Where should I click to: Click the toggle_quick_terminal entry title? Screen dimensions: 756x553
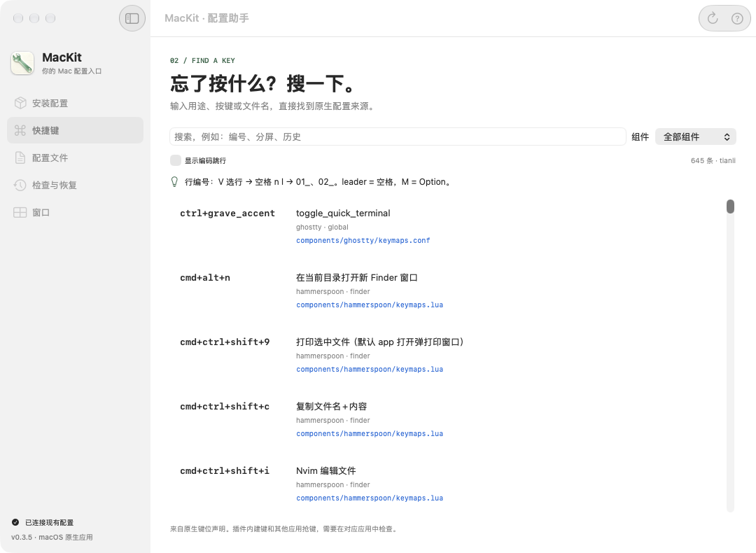click(343, 213)
